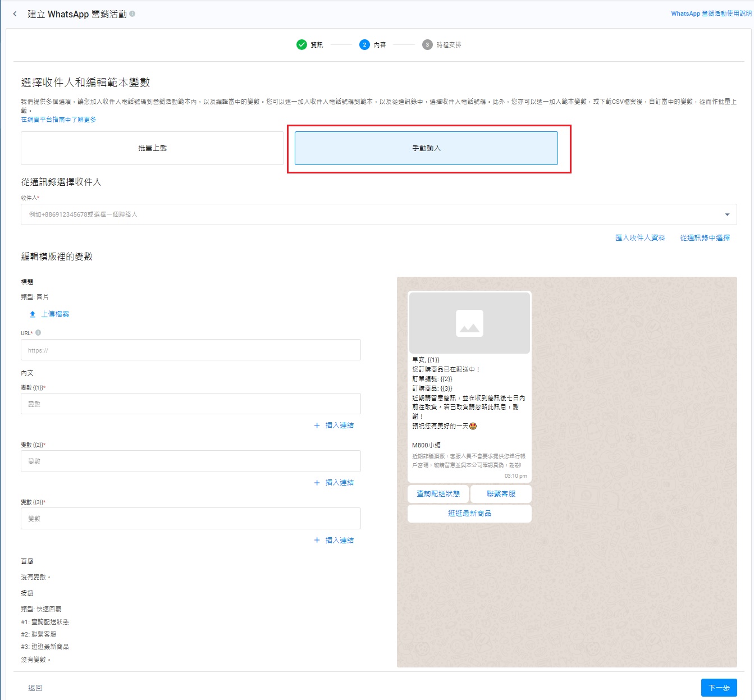Open the recipient combo box field
Screen dimensions: 754x700
pyautogui.click(x=371, y=214)
